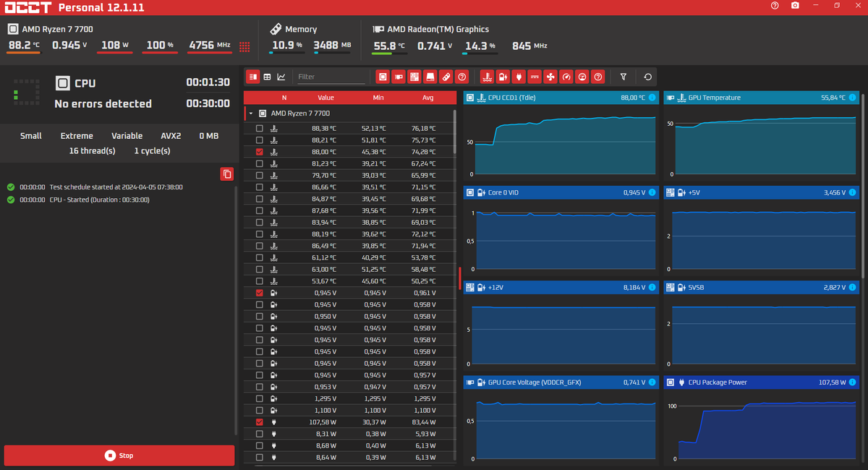Click the 3488 MB memory usage readout

click(x=332, y=46)
